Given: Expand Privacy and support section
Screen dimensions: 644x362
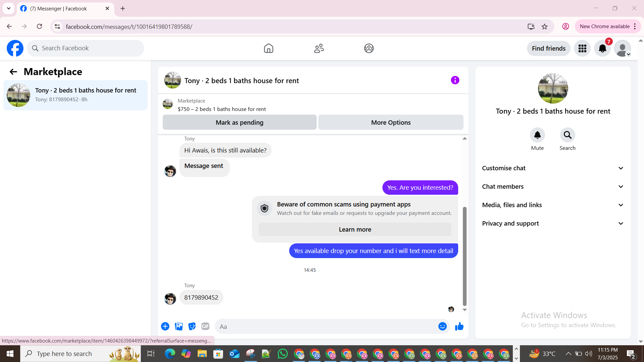Looking at the screenshot, I should [x=553, y=224].
